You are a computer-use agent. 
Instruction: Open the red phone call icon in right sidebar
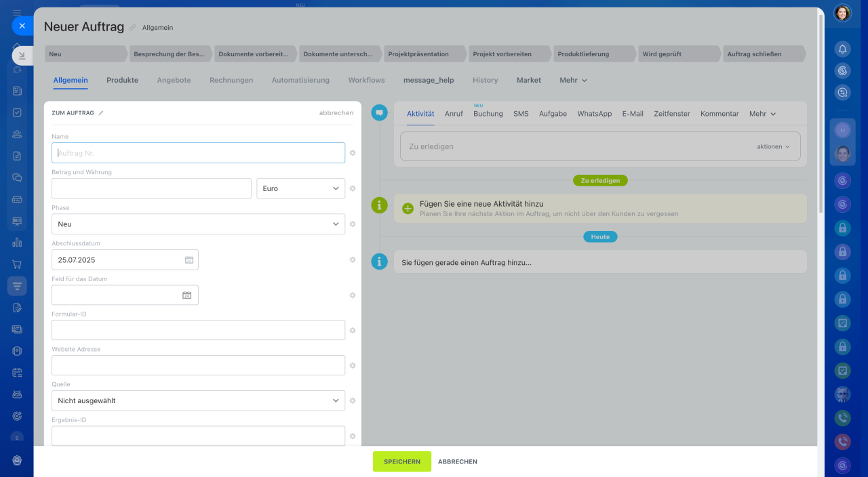(842, 442)
